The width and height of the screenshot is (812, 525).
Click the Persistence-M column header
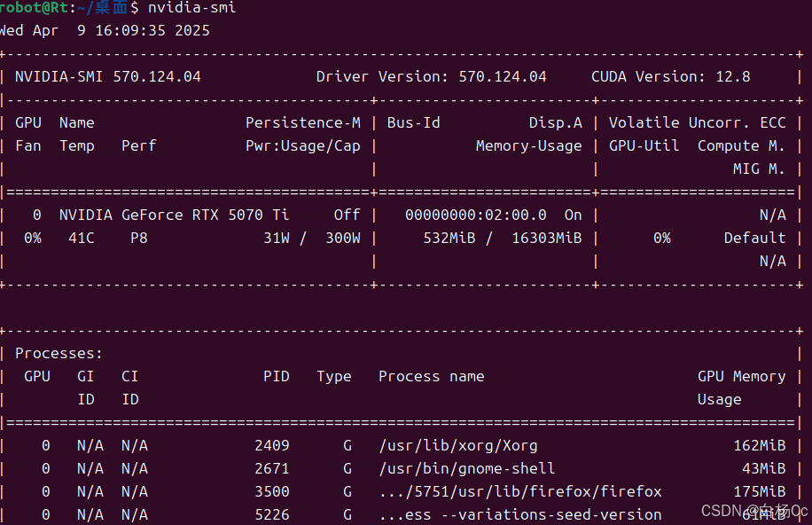point(303,123)
